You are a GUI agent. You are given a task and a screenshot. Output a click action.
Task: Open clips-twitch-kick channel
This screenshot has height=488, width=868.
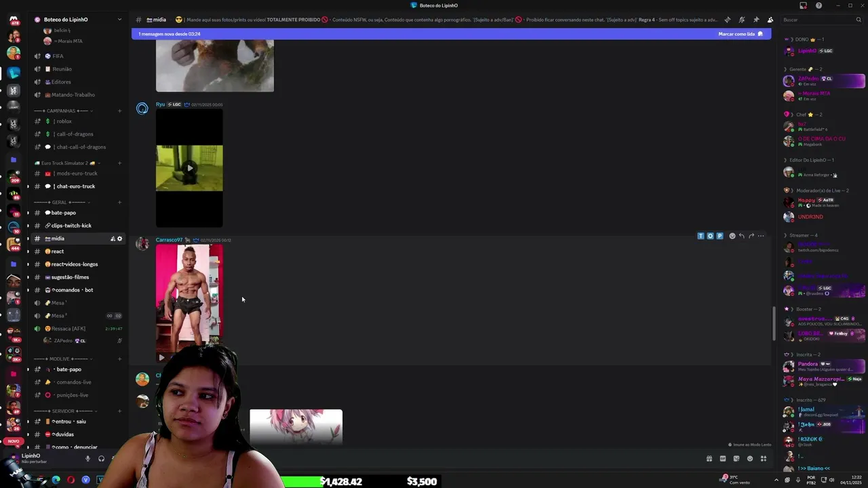(78, 226)
